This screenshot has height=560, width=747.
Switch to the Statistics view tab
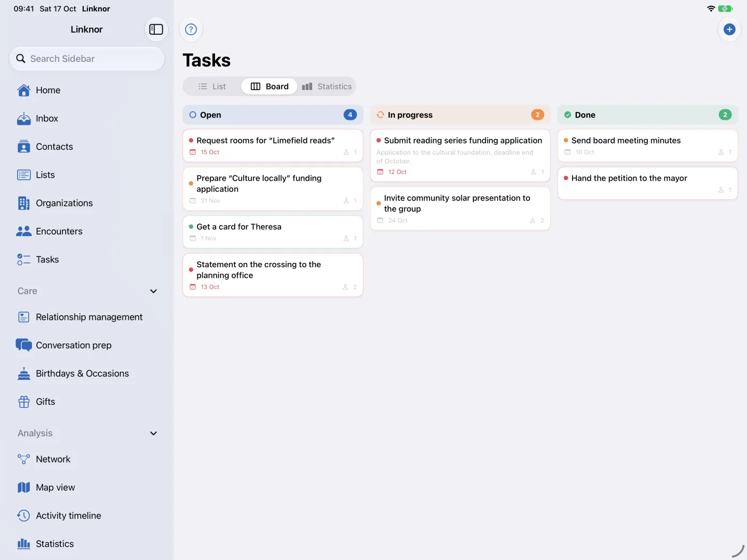[327, 86]
